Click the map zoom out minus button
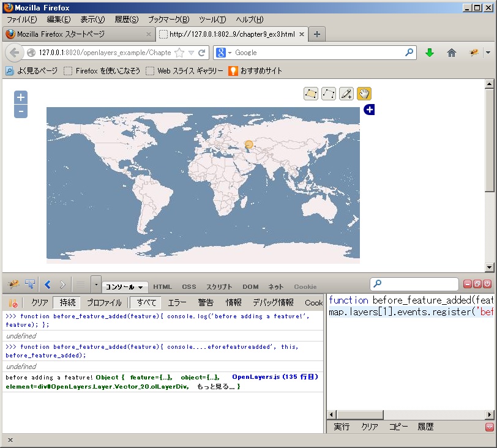The image size is (497, 448). pos(21,111)
